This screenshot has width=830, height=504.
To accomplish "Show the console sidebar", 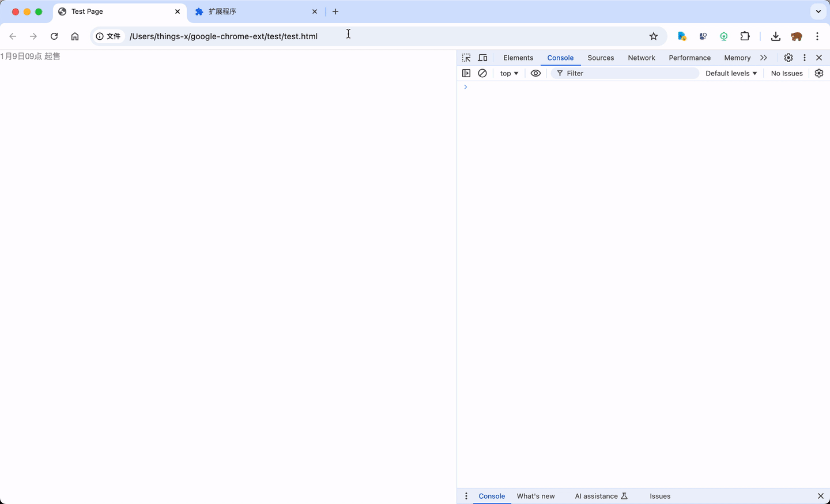I will coord(466,73).
